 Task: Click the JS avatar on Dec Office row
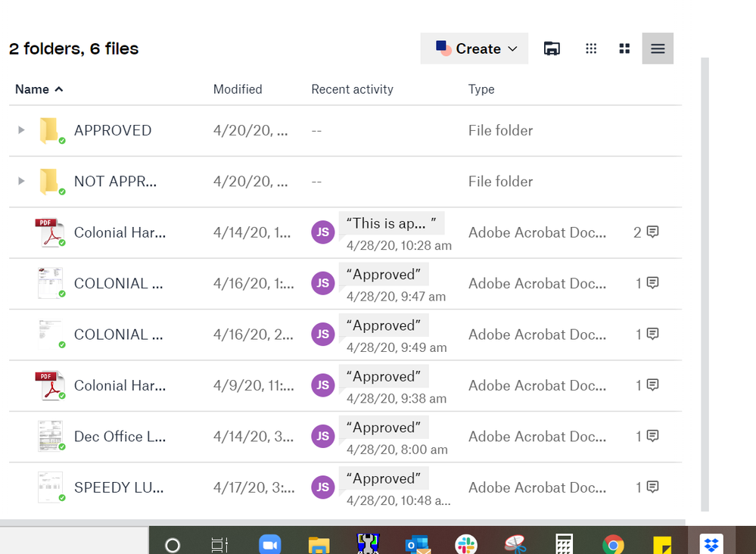coord(322,437)
